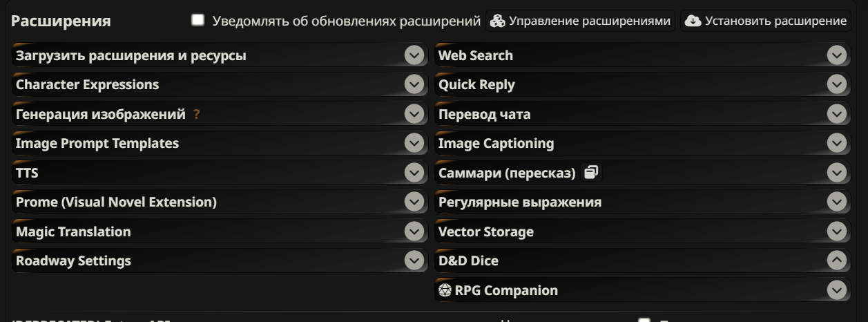
Task: Expand the Quick Reply drawer
Action: (642, 85)
